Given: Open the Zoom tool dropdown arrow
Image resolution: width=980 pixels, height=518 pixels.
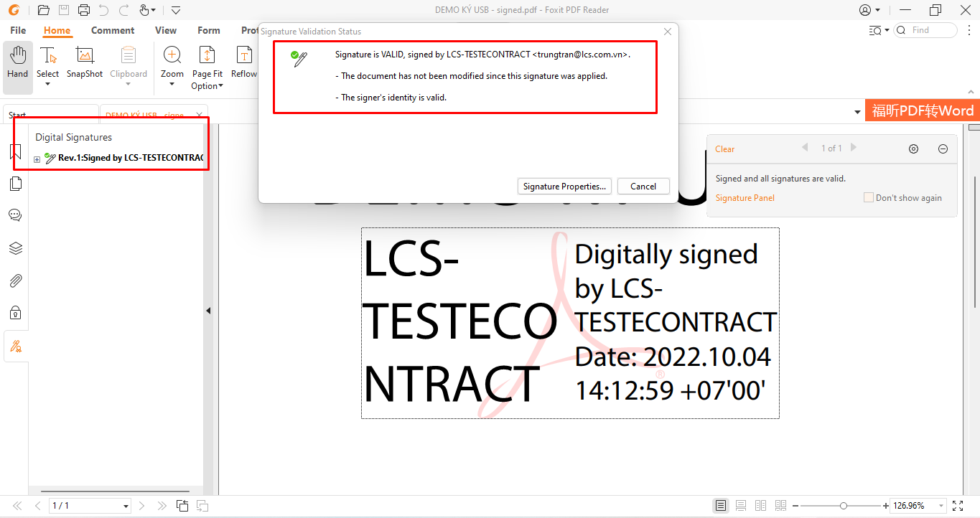Looking at the screenshot, I should (172, 84).
